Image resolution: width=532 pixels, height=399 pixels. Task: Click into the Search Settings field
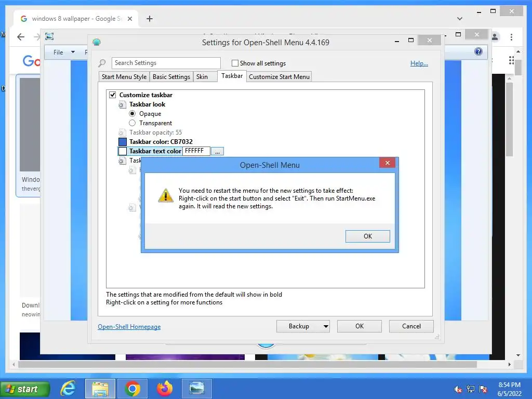[166, 63]
